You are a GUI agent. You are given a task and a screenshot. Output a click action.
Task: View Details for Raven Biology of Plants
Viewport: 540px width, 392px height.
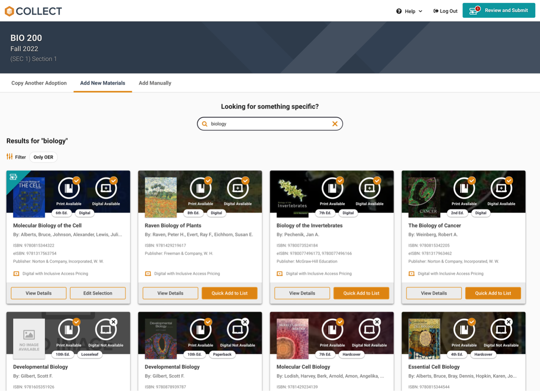click(170, 293)
